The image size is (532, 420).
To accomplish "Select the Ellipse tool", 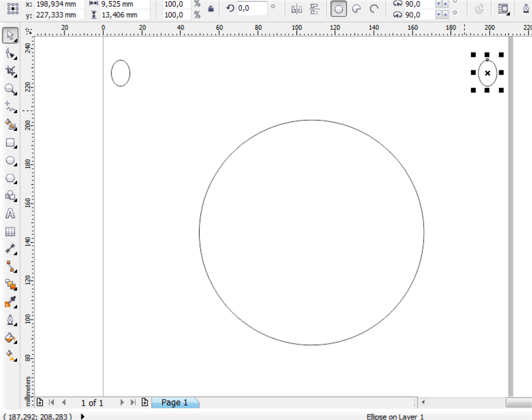I will (9, 161).
